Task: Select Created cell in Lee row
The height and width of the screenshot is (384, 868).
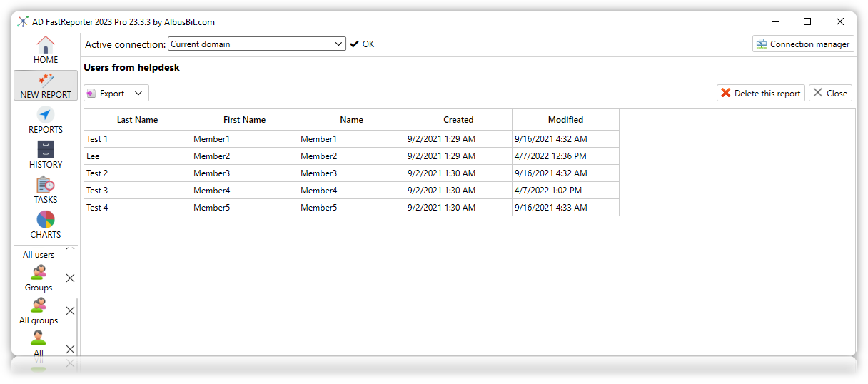Action: [x=459, y=156]
